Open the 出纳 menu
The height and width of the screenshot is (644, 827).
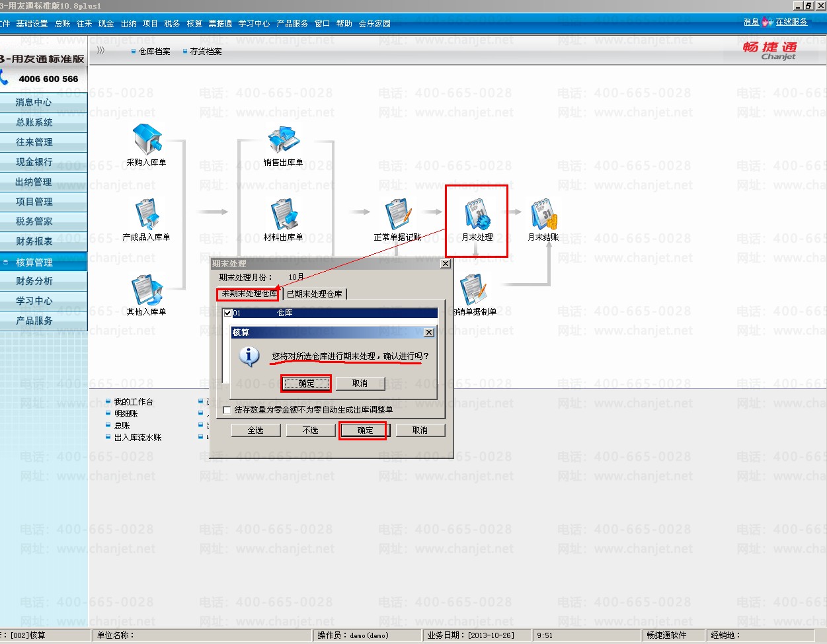pos(129,24)
